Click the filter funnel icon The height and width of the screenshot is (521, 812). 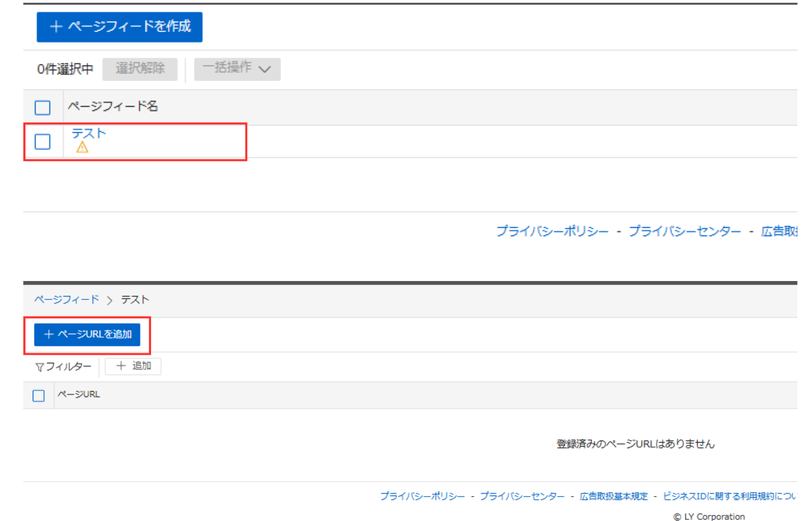click(x=39, y=367)
